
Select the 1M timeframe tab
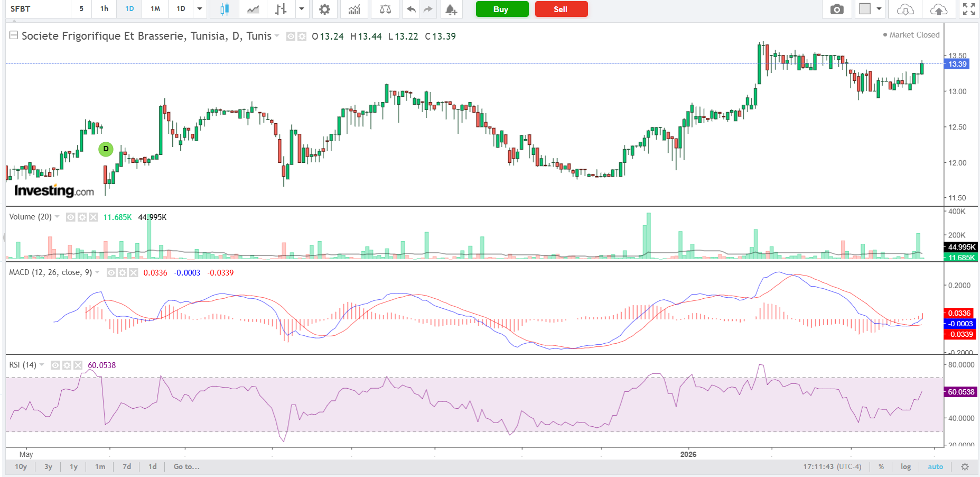click(155, 9)
